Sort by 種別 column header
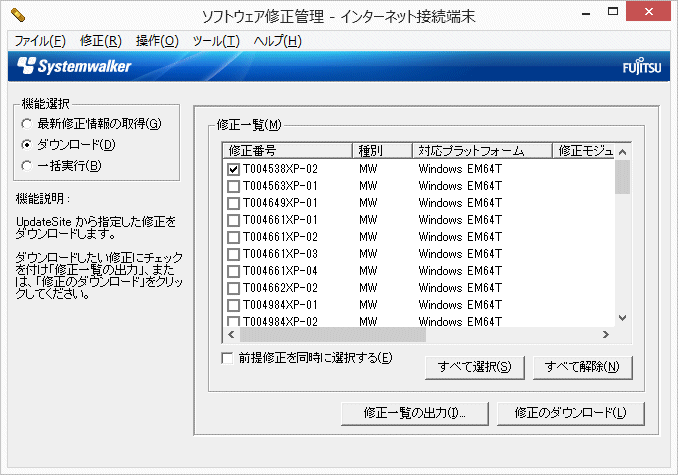The height and width of the screenshot is (475, 678). [x=382, y=150]
